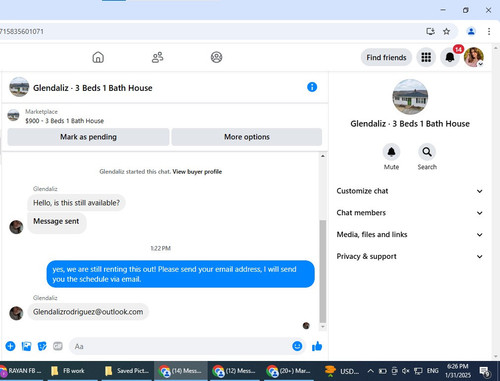Expand the Chat members section

(x=410, y=213)
